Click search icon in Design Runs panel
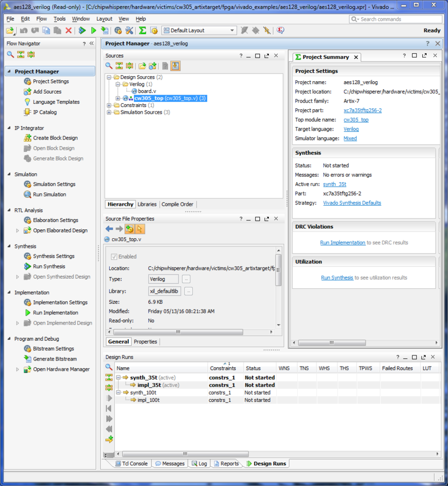The height and width of the screenshot is (486, 448). point(109,367)
